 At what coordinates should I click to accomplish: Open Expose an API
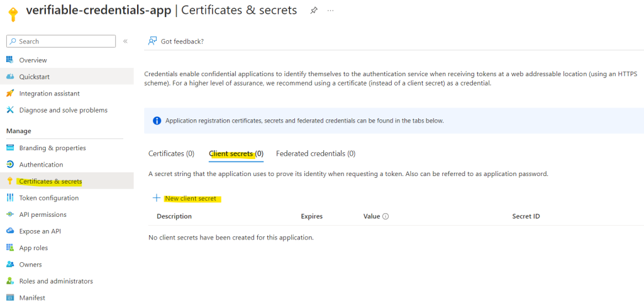[x=40, y=231]
